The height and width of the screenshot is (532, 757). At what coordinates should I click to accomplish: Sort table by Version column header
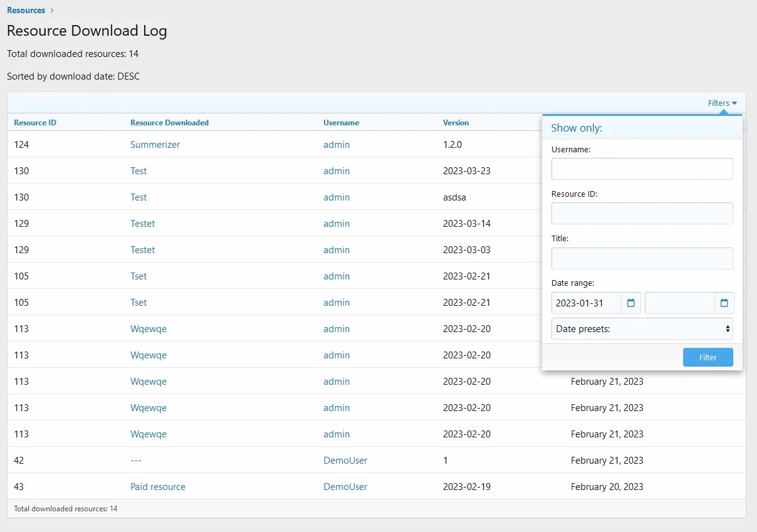(x=456, y=123)
